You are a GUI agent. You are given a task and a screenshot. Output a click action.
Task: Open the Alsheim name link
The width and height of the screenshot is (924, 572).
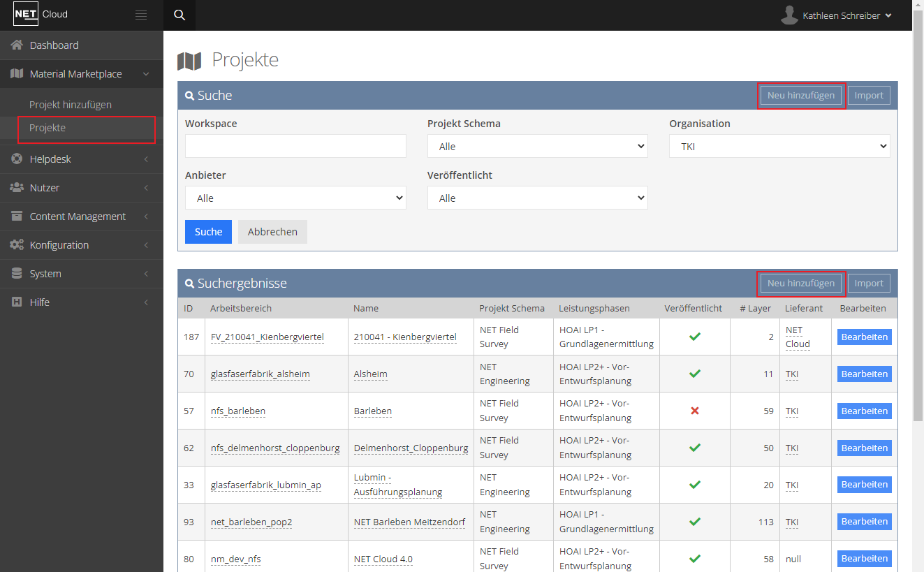click(371, 374)
